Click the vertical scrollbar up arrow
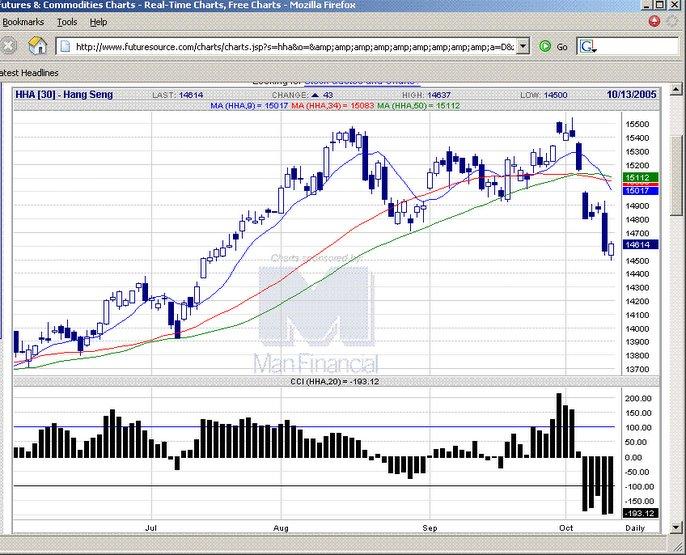 point(676,89)
